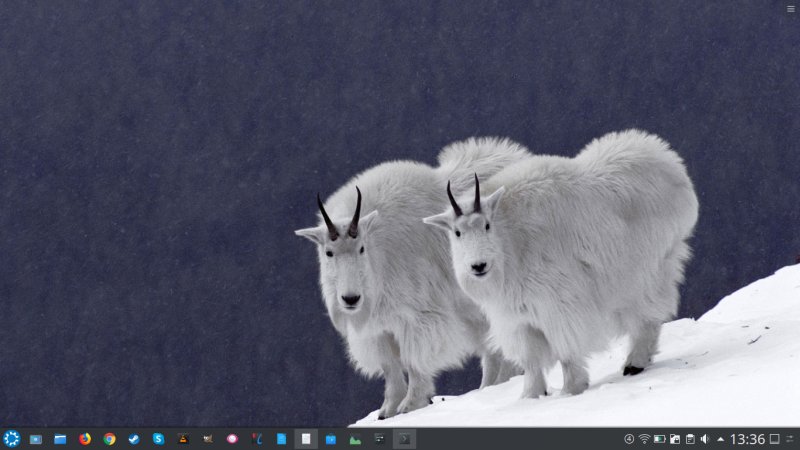Switch to the highlighted terminal taskbar entry

pyautogui.click(x=404, y=439)
